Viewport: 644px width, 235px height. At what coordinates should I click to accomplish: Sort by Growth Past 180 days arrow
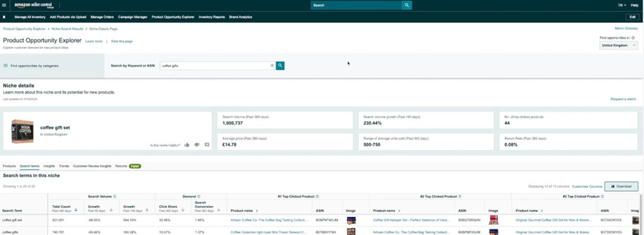[147, 210]
